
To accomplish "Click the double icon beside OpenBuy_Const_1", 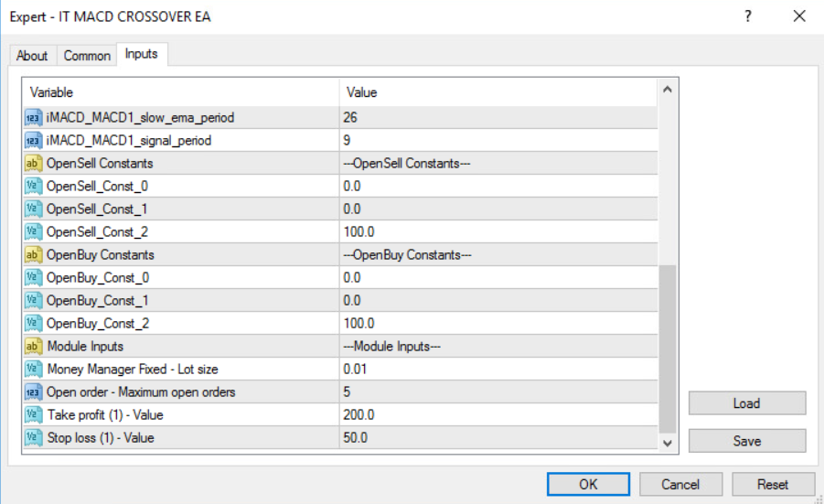I will click(33, 301).
